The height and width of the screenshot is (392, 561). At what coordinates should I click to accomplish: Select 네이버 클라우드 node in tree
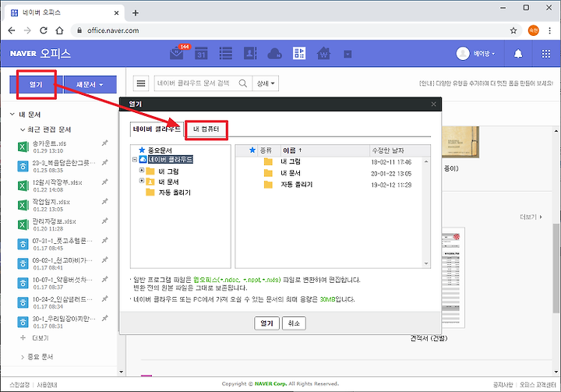[171, 160]
